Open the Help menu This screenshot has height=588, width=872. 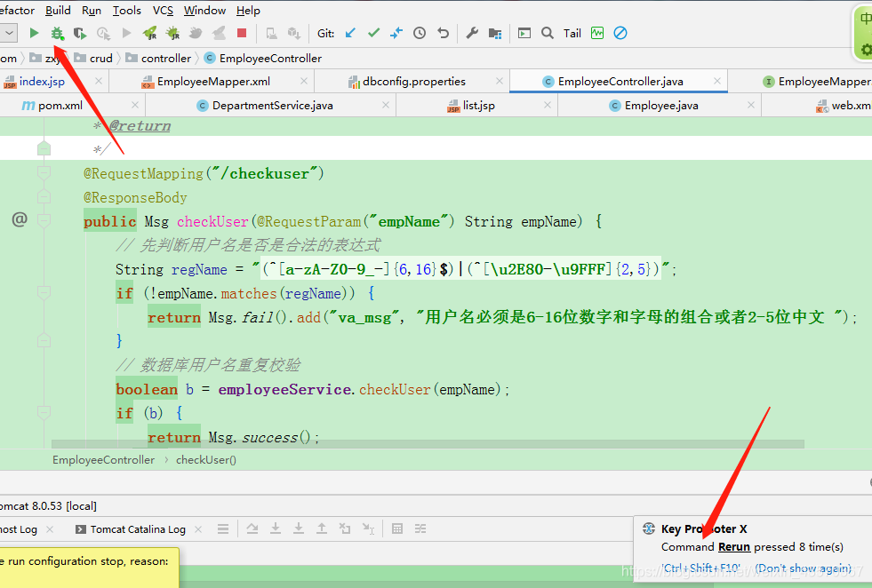coord(248,11)
